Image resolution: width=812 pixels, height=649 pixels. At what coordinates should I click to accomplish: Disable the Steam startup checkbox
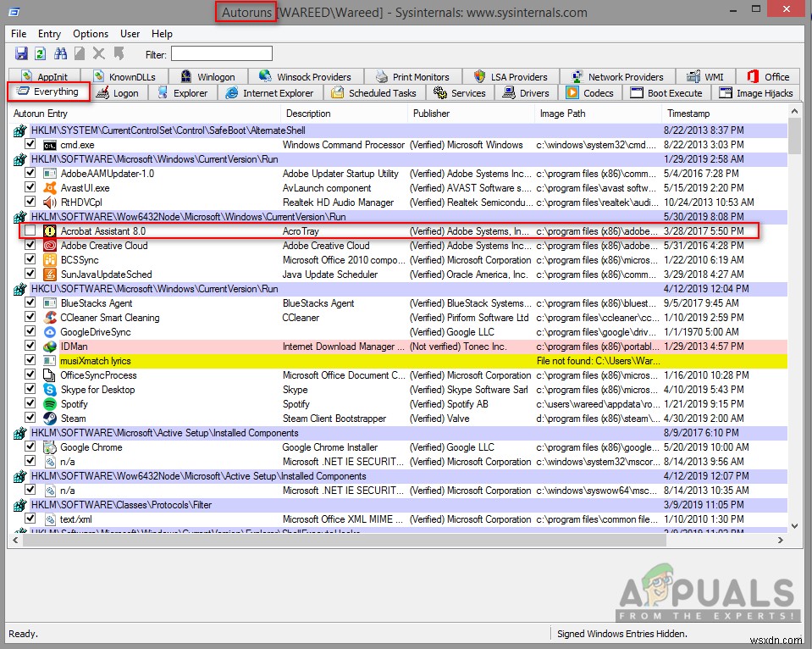coord(30,418)
